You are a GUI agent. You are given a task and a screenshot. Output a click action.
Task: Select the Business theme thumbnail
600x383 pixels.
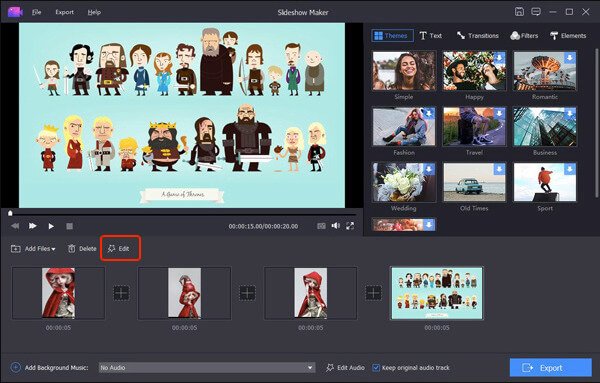(x=545, y=127)
